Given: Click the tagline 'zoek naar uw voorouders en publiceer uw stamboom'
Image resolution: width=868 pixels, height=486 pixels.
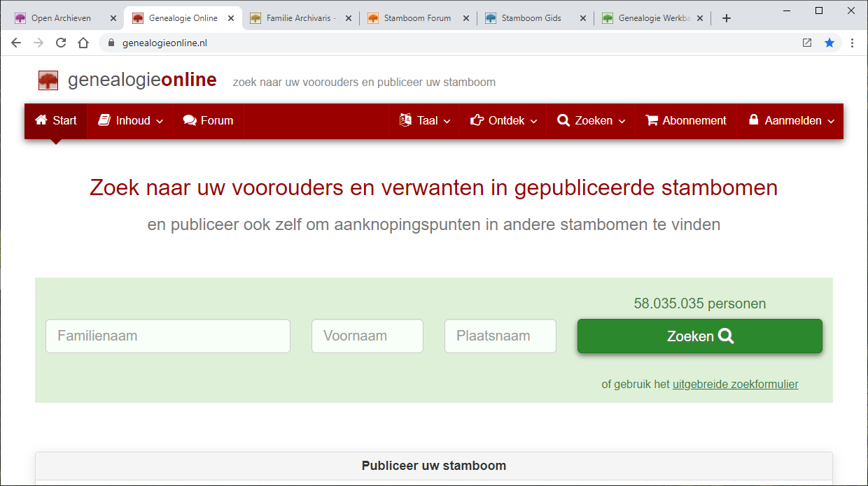Looking at the screenshot, I should (364, 83).
